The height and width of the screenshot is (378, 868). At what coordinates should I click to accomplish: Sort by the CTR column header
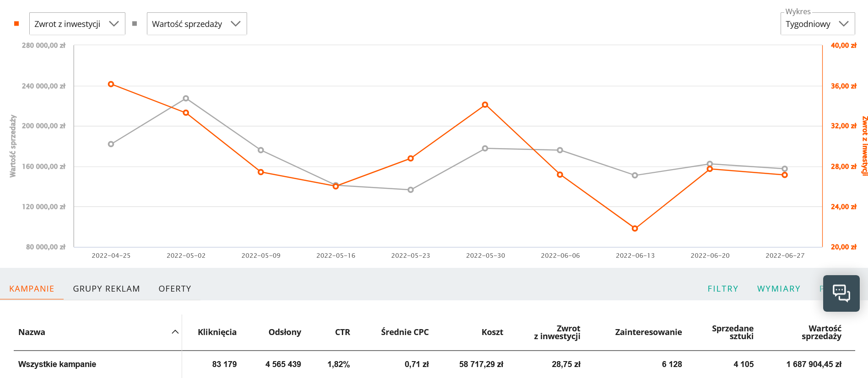pos(342,332)
